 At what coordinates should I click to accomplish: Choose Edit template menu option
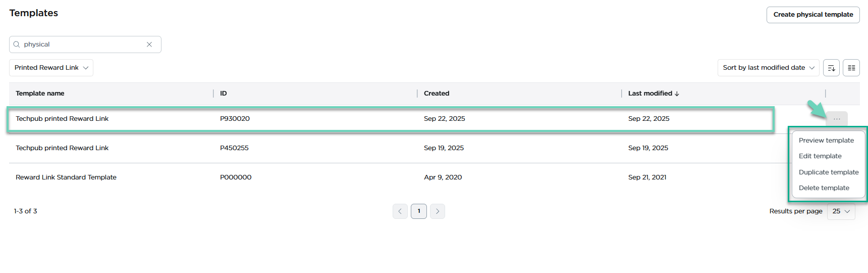820,156
